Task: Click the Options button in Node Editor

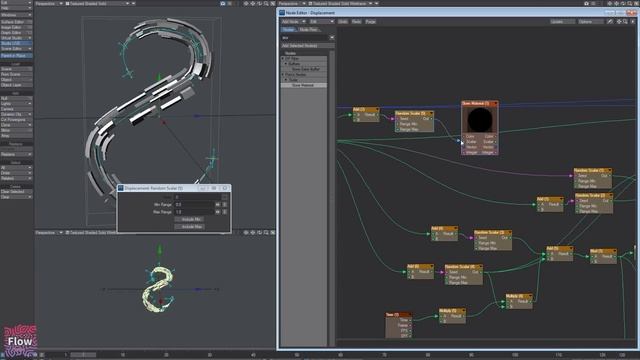Action: pos(591,21)
